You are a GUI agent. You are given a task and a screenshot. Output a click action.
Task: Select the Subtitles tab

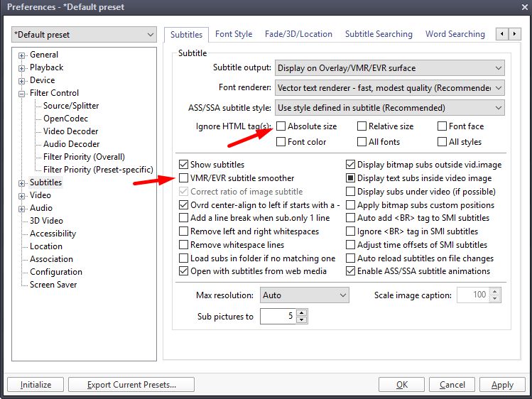point(186,35)
